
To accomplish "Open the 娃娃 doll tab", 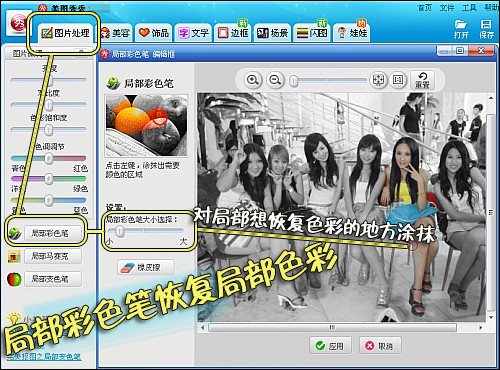I will (352, 33).
